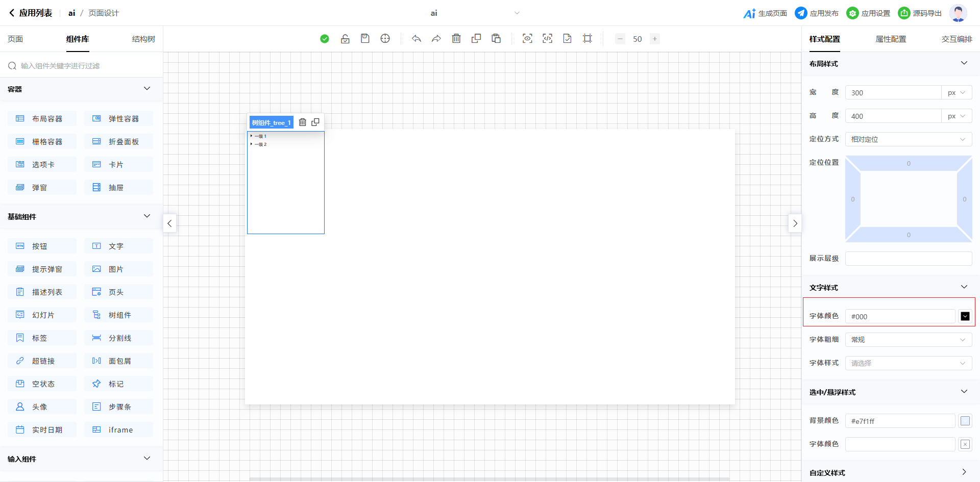Click the paste icon in toolbar
This screenshot has height=482, width=980.
pyautogui.click(x=496, y=39)
